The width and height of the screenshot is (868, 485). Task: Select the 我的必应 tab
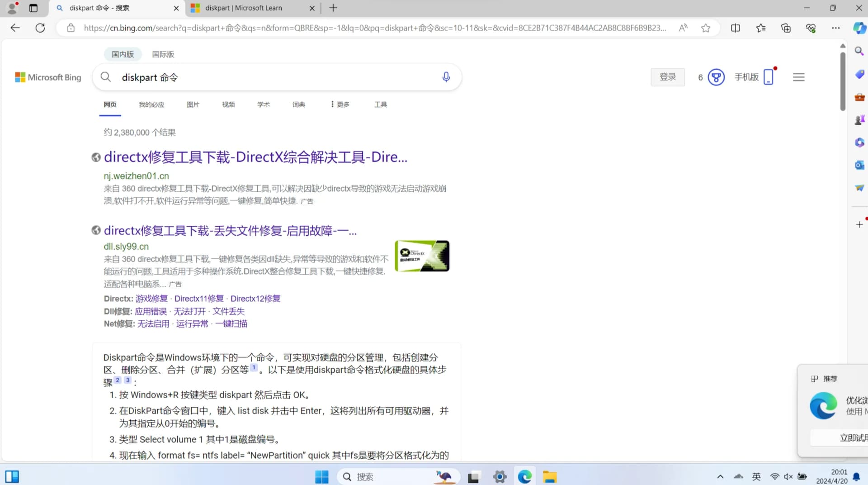click(x=151, y=105)
